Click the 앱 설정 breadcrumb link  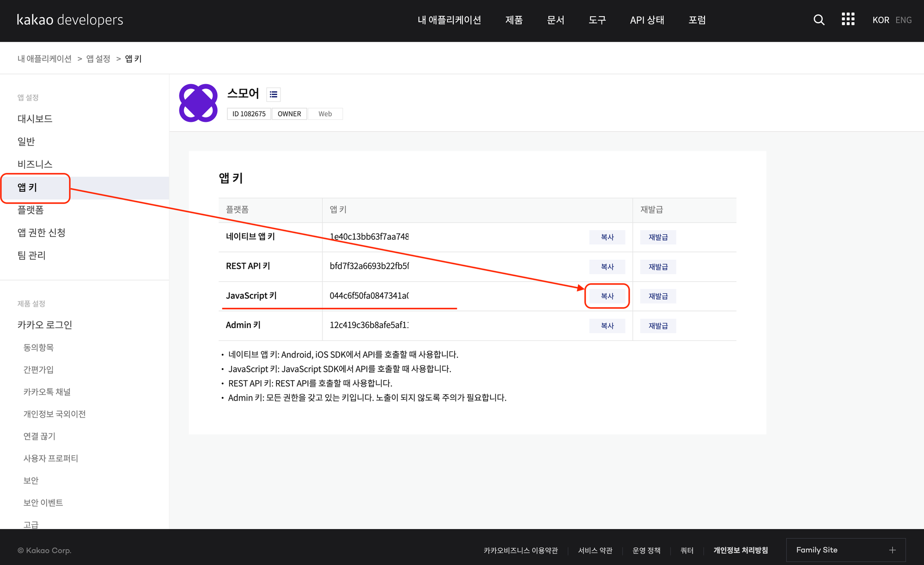point(98,59)
